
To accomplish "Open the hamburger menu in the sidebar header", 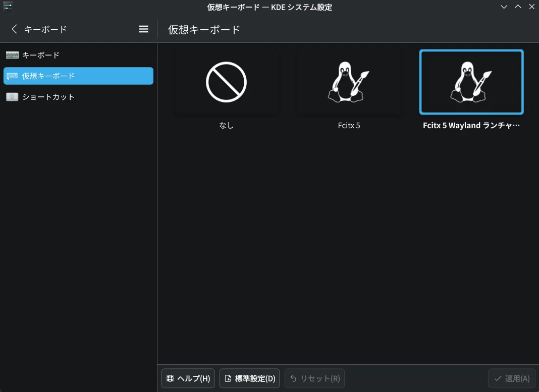I will tap(143, 29).
